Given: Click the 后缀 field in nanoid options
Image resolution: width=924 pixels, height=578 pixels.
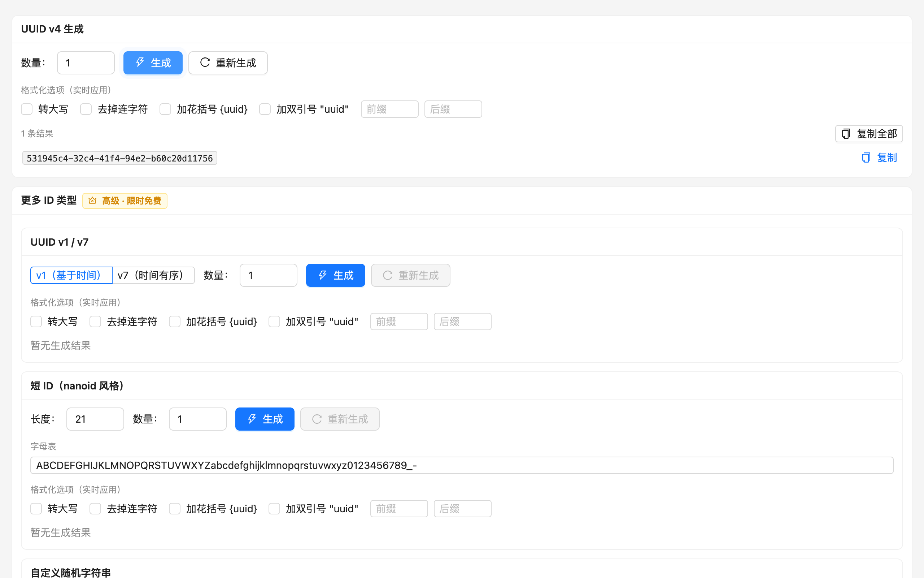Looking at the screenshot, I should click(462, 509).
